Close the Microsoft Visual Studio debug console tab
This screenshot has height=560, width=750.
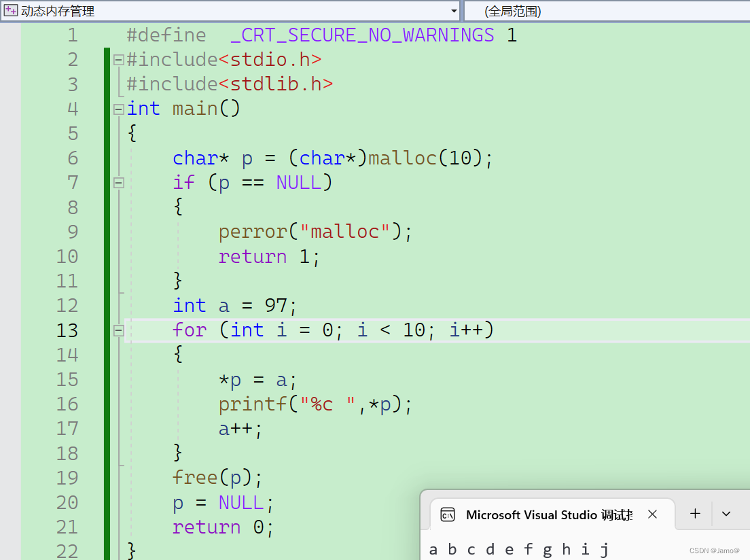[x=652, y=514]
